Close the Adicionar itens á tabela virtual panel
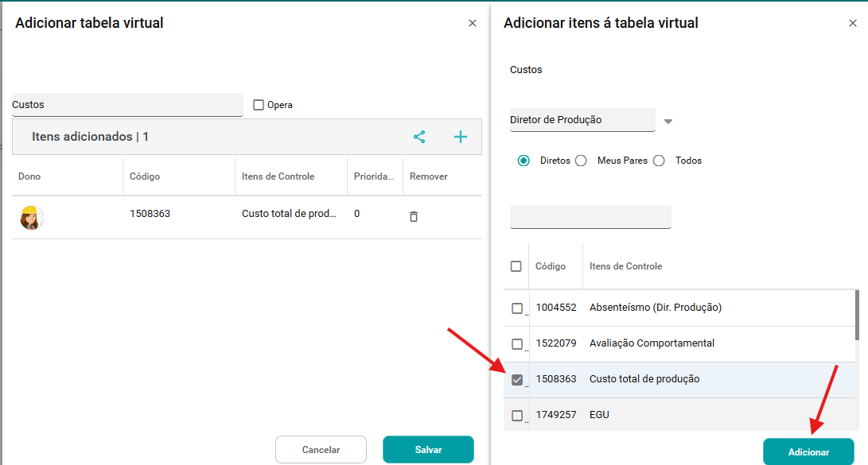The image size is (868, 465). click(853, 23)
